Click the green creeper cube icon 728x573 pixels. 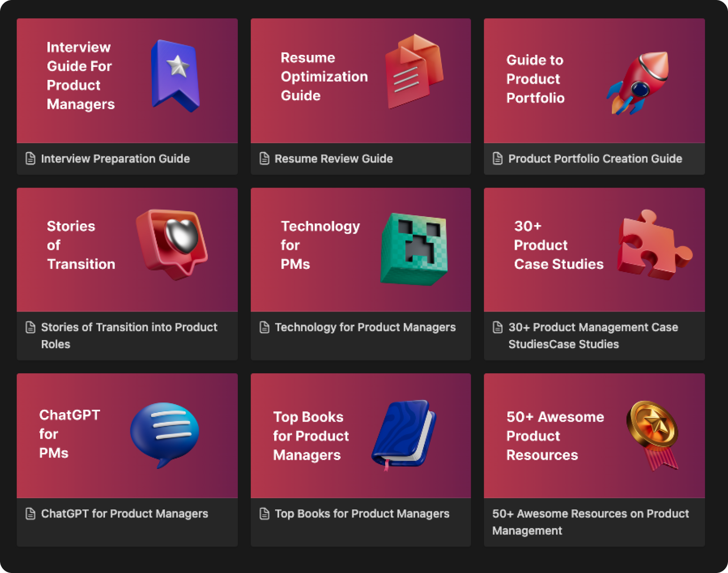pos(414,248)
